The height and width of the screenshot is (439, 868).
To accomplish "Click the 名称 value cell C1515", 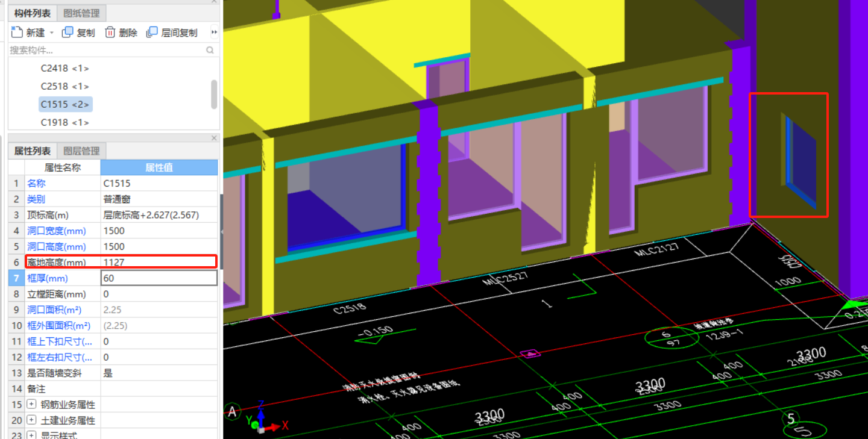I will click(x=159, y=183).
